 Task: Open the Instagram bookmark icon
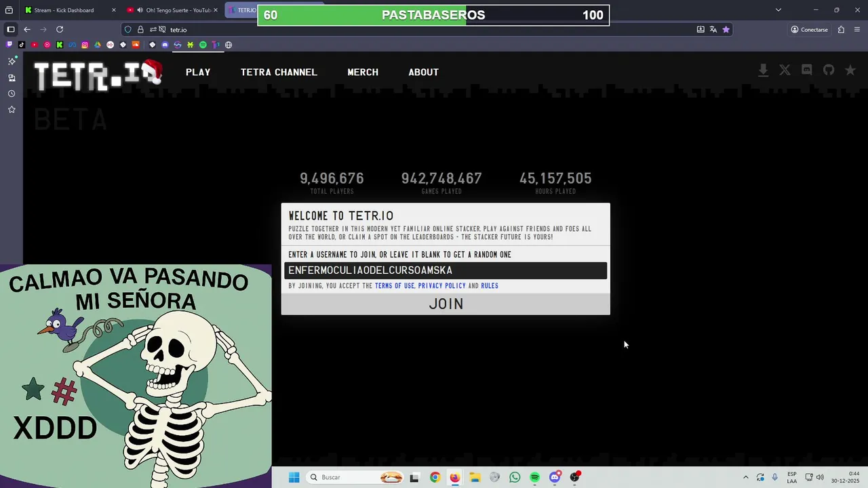[x=85, y=45]
